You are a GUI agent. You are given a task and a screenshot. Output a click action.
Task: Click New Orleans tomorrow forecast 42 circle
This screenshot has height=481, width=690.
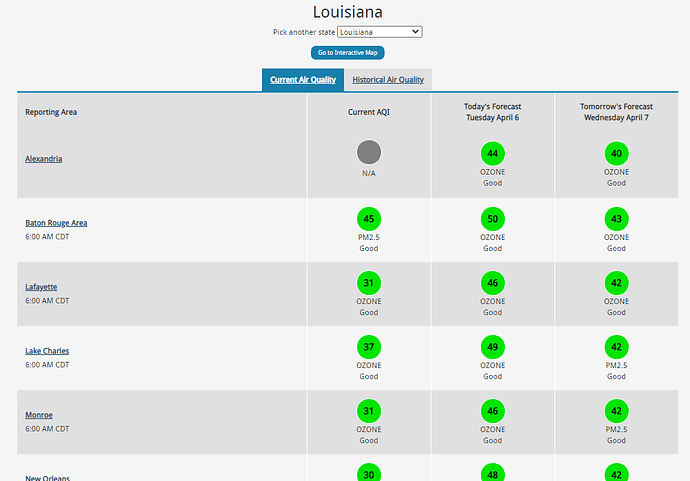[616, 473]
